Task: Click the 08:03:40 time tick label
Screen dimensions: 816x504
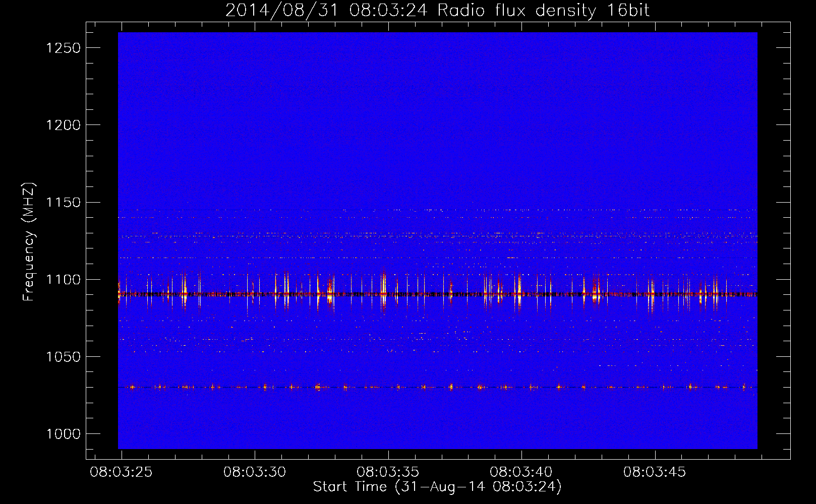Action: (521, 472)
